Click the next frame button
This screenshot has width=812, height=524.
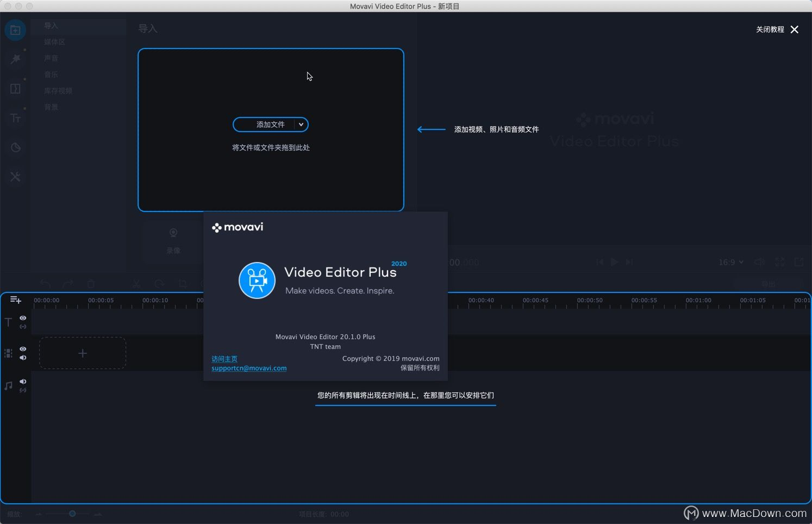point(629,262)
